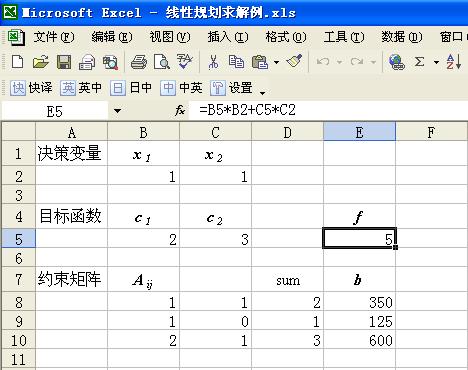This screenshot has height=370, width=468.
Task: Open the Name Box dropdown next to E5
Action: pos(117,111)
